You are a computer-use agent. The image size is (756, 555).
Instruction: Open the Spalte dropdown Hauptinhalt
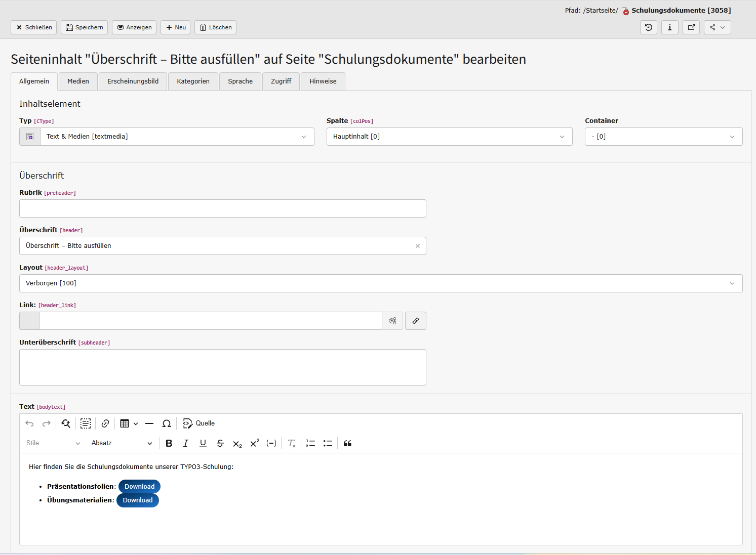point(450,137)
